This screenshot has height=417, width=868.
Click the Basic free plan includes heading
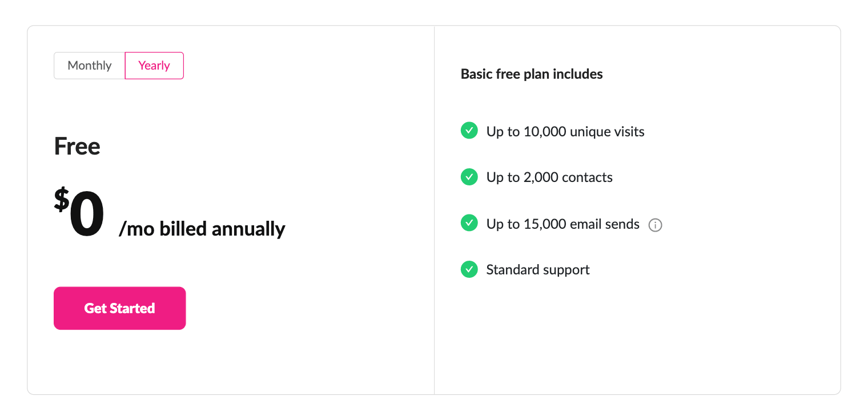532,74
